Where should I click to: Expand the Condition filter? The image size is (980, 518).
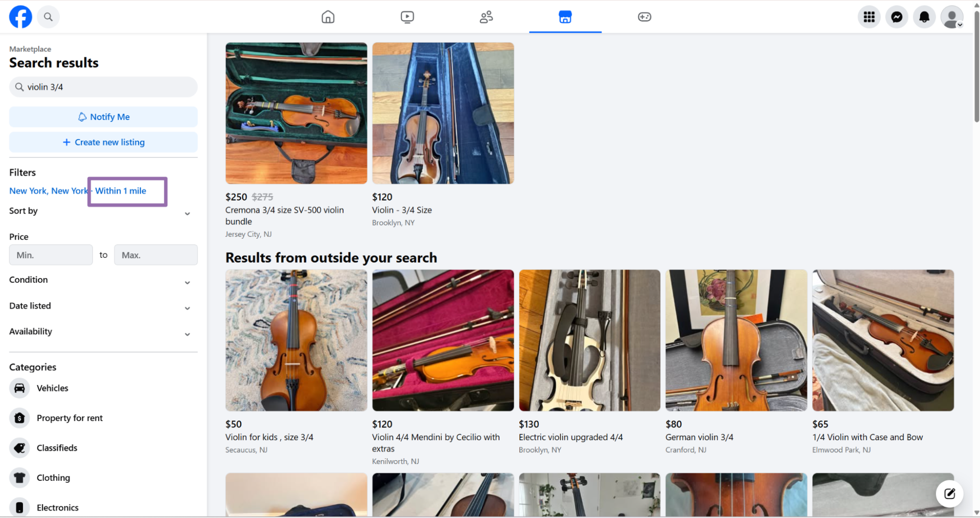point(101,280)
